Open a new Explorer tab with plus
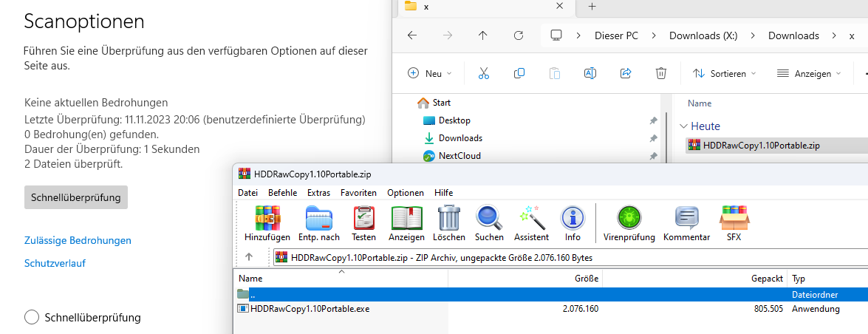The width and height of the screenshot is (868, 334). click(x=592, y=7)
